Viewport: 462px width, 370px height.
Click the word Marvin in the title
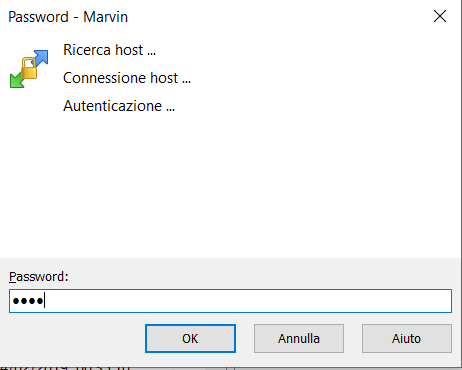[x=105, y=17]
